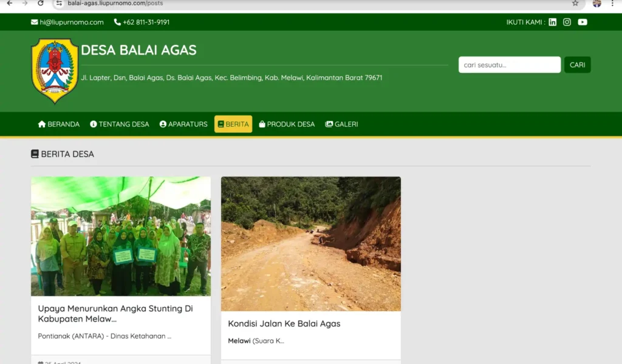Open site info icon in address bar
Viewport: 622px width, 364px height.
click(59, 3)
